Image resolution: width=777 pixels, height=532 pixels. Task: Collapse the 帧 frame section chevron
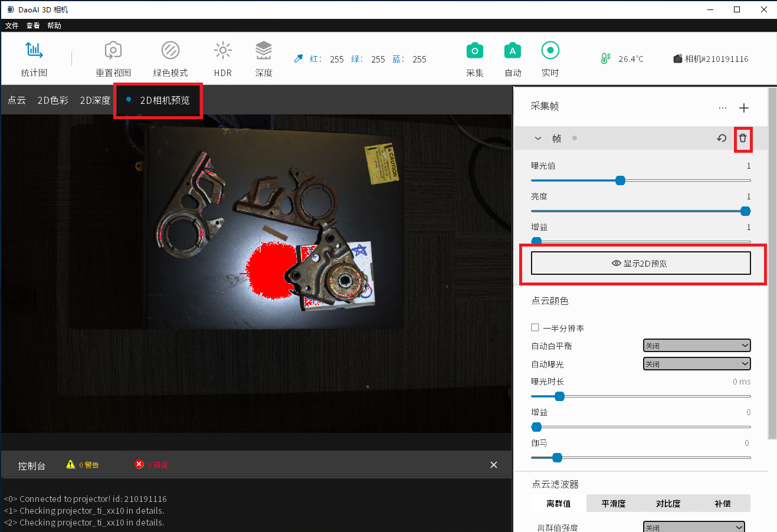pos(537,138)
